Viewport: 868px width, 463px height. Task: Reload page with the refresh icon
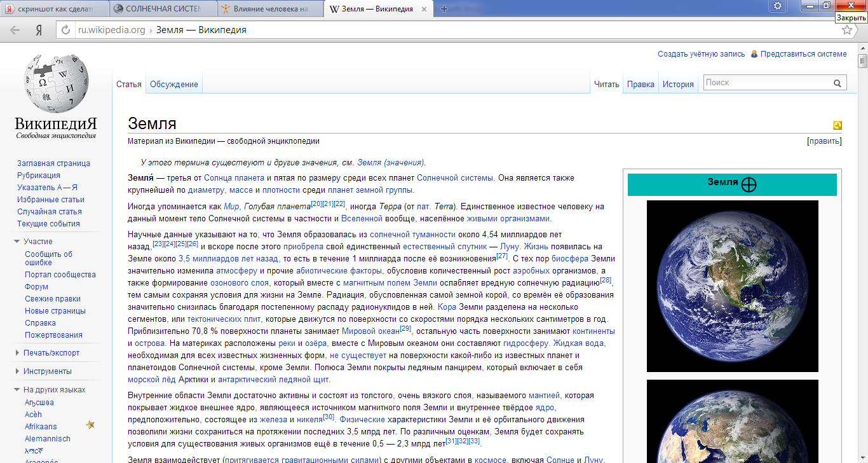pyautogui.click(x=65, y=30)
